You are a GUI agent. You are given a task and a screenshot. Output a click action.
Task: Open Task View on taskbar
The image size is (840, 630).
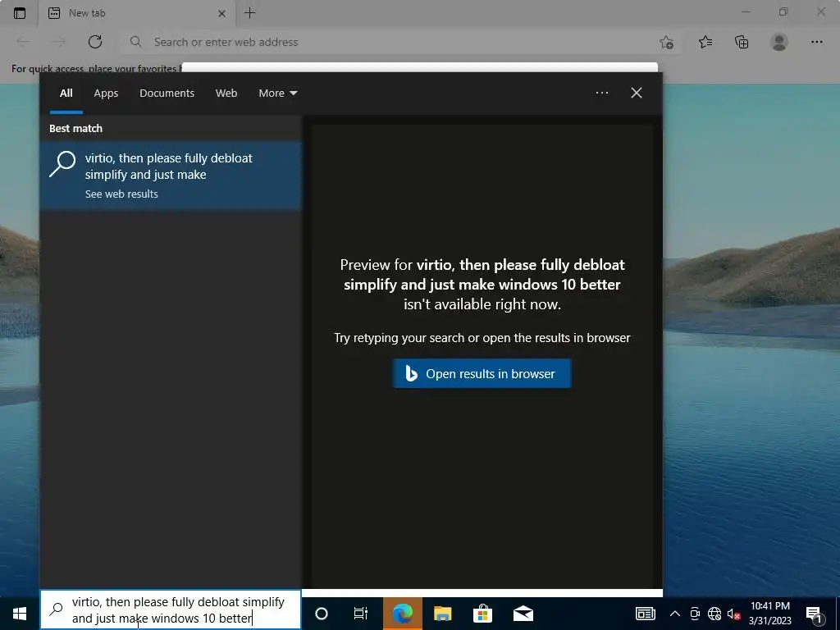point(361,614)
